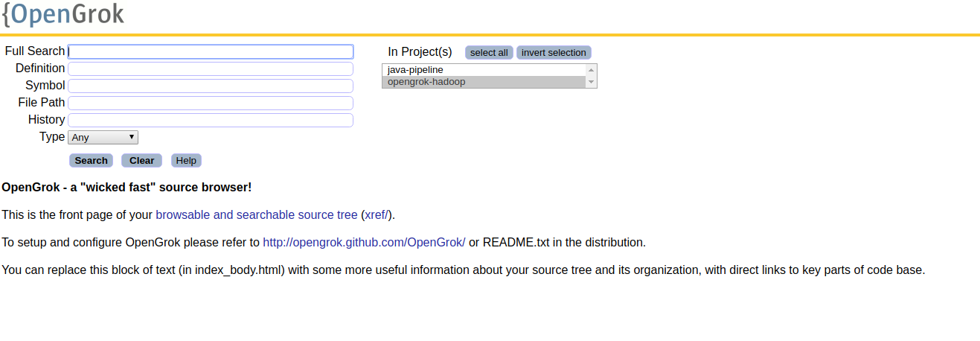The image size is (980, 341).
Task: Click the File Path input field
Action: point(211,103)
